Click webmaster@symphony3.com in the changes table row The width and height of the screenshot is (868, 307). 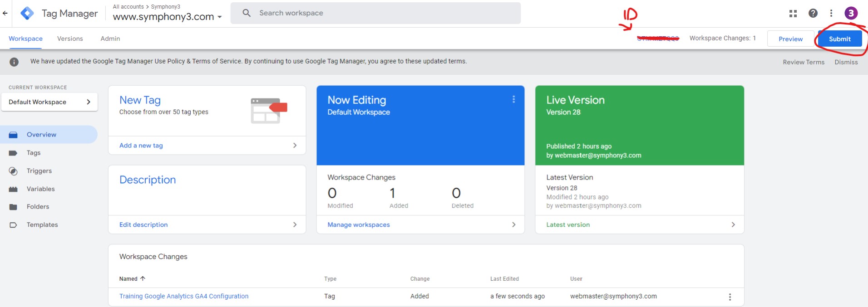(613, 296)
